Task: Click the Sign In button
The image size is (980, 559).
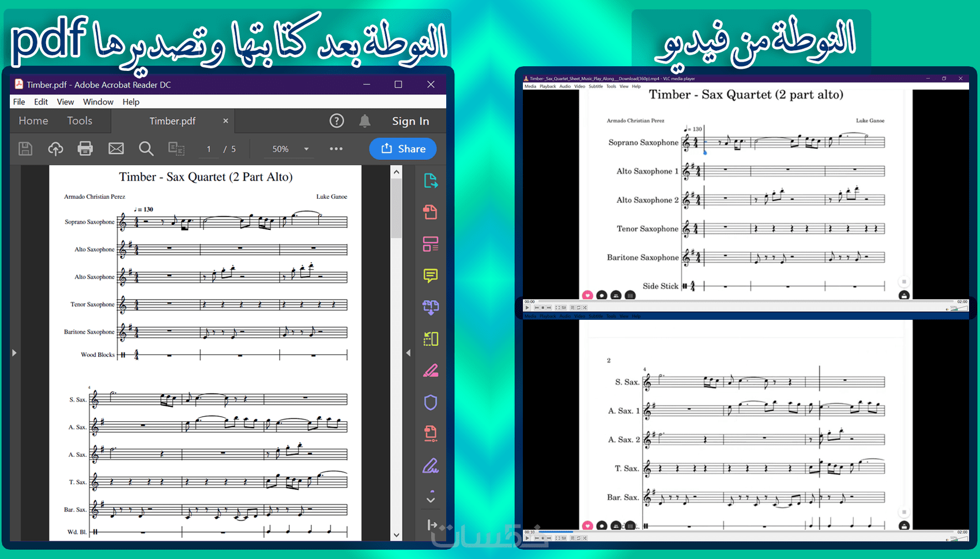Action: click(x=410, y=121)
